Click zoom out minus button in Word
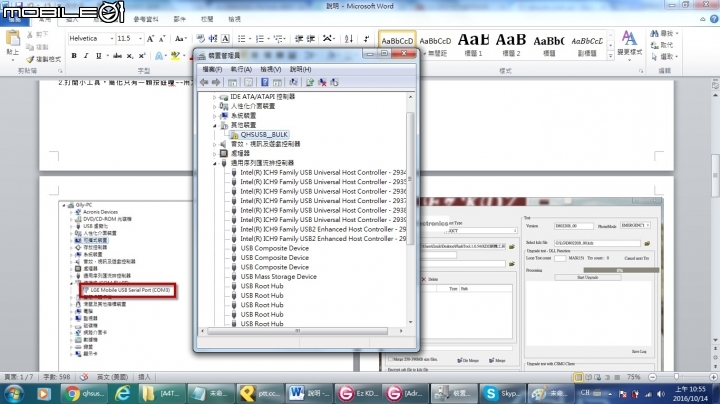 (x=652, y=377)
